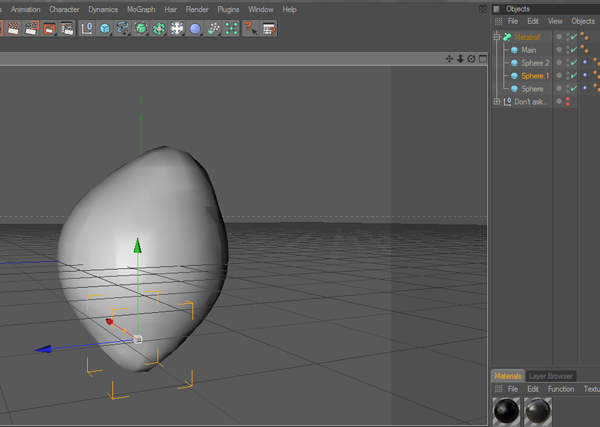600x427 pixels.
Task: Click the layer color dot on Sphere row
Action: point(559,88)
